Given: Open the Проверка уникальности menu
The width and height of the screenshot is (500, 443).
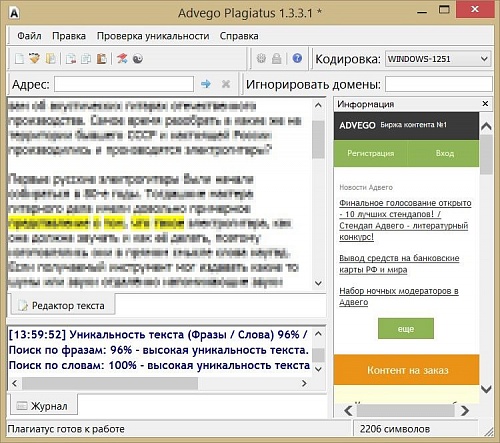Looking at the screenshot, I should pos(153,36).
